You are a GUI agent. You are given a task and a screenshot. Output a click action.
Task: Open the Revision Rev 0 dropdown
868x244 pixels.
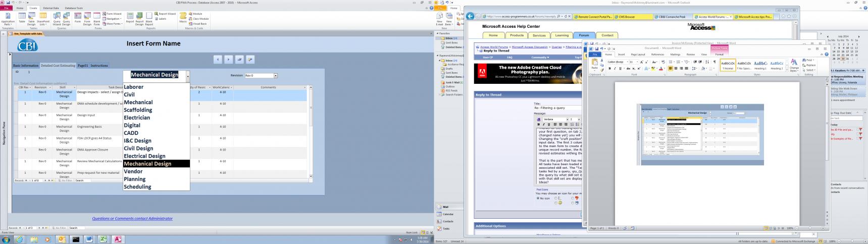[x=276, y=76]
